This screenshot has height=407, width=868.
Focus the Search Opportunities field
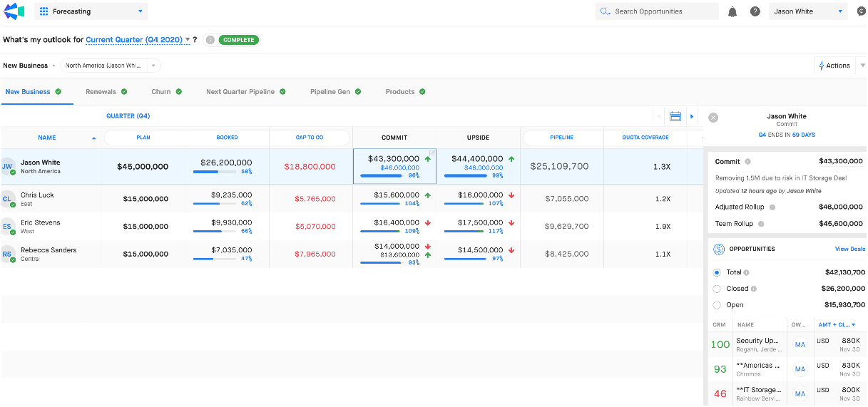[x=657, y=11]
